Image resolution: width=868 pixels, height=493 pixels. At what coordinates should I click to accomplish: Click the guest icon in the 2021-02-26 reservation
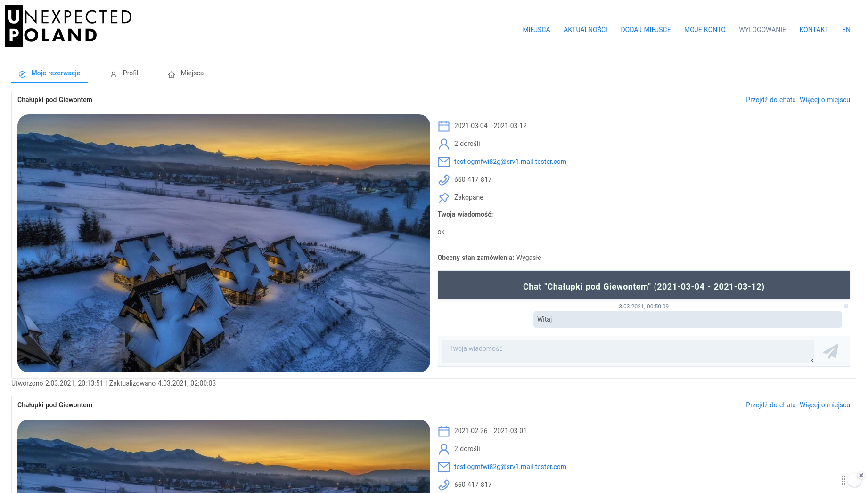point(444,449)
